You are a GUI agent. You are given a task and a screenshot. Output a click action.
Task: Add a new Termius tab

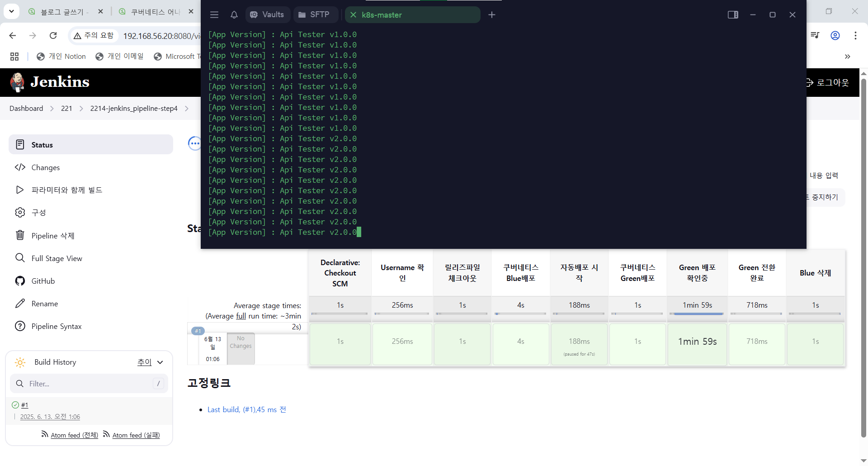click(x=492, y=15)
